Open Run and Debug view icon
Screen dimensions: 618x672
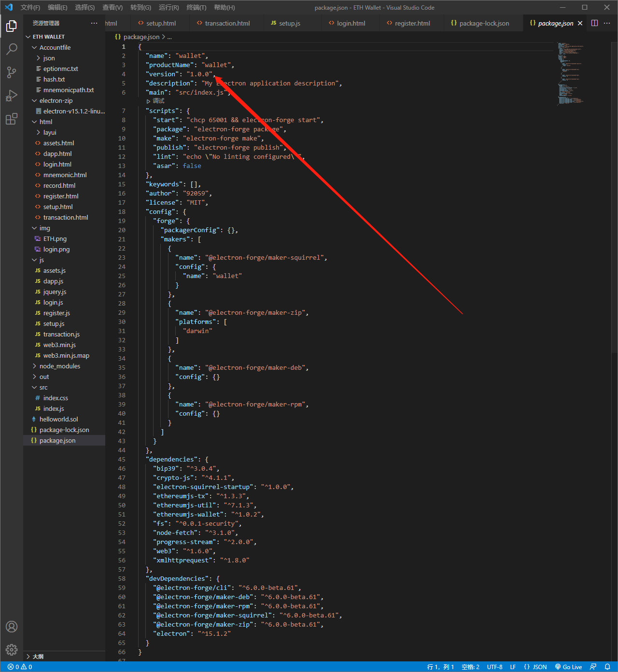pos(12,96)
